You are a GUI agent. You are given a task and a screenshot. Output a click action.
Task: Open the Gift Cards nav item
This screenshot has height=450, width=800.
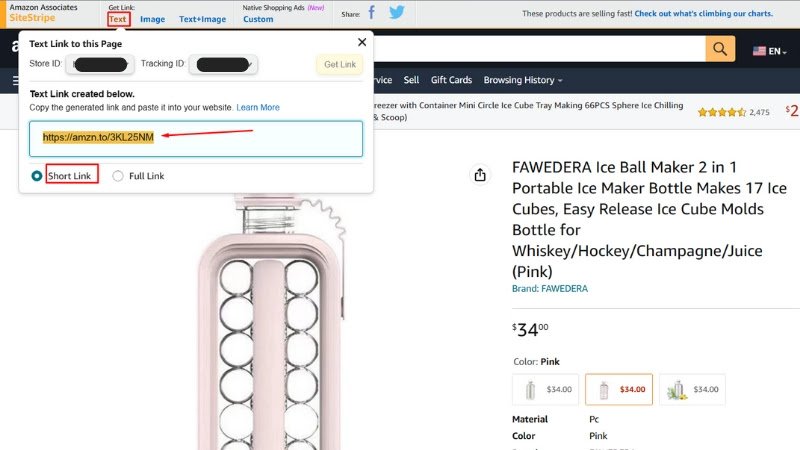451,80
